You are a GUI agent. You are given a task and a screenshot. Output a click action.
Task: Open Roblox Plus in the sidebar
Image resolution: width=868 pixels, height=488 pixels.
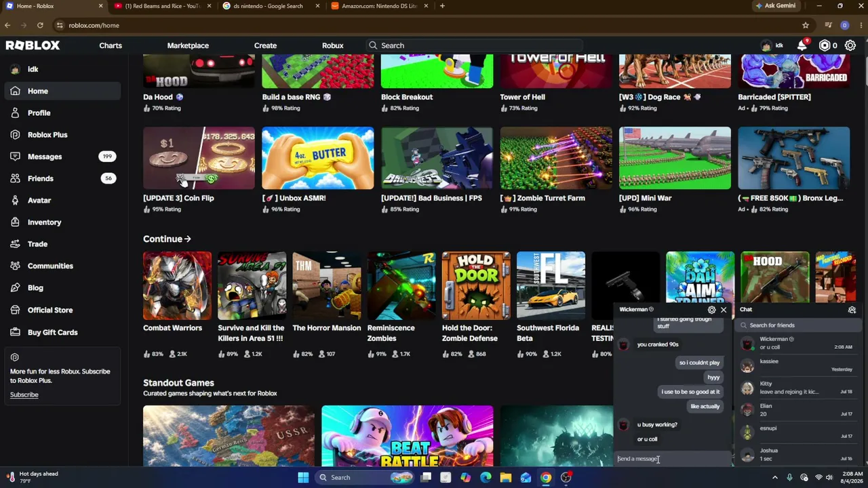point(61,135)
